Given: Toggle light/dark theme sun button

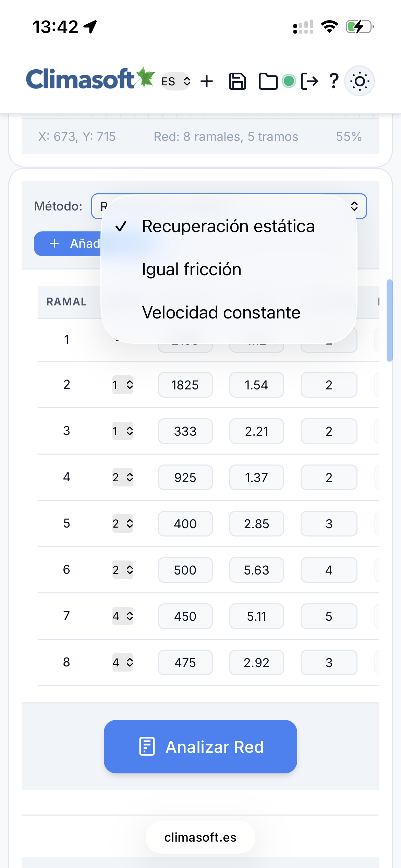Looking at the screenshot, I should click(x=359, y=81).
